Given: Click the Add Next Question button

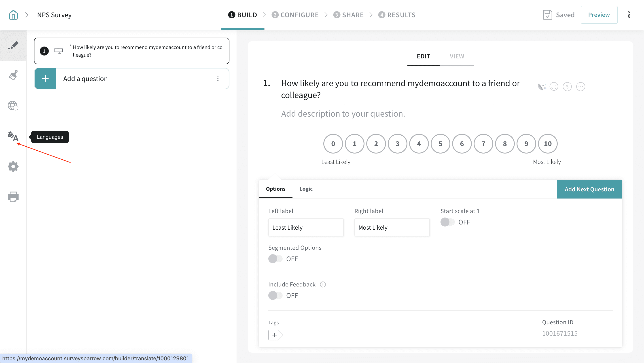Looking at the screenshot, I should (x=589, y=189).
